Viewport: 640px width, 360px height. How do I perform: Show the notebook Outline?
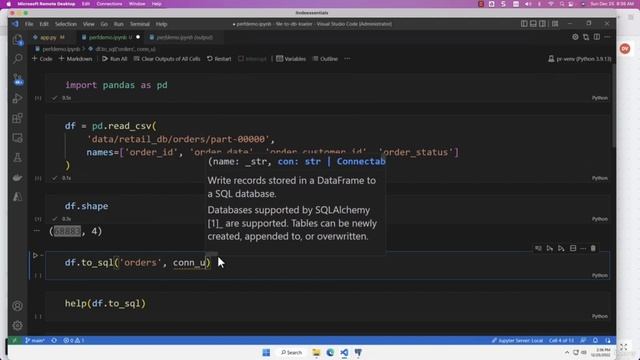point(325,59)
